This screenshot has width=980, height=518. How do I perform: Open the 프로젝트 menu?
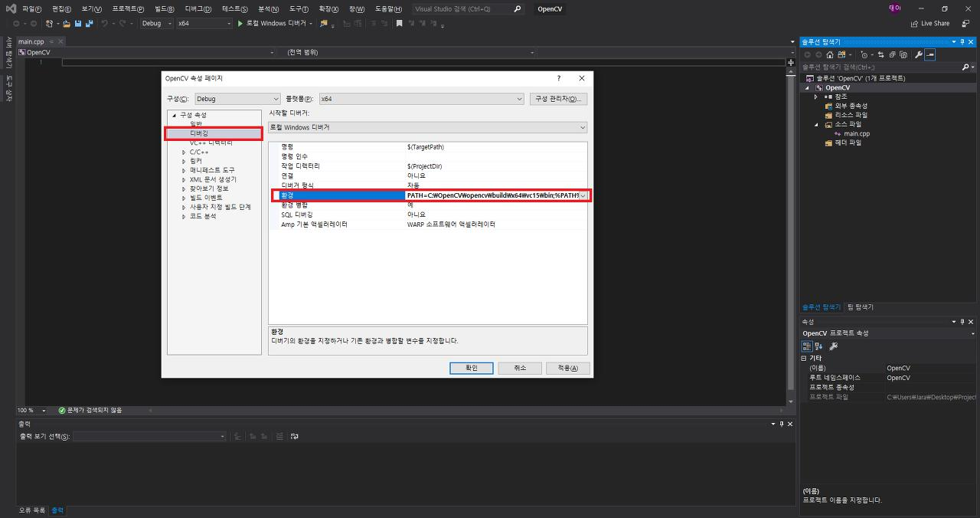(128, 9)
